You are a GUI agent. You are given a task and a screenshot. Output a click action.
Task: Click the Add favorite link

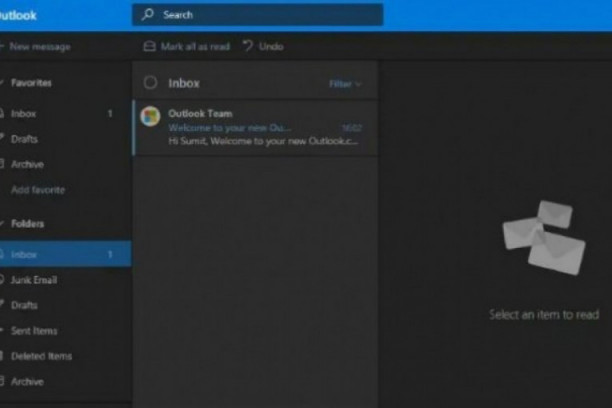click(x=38, y=190)
